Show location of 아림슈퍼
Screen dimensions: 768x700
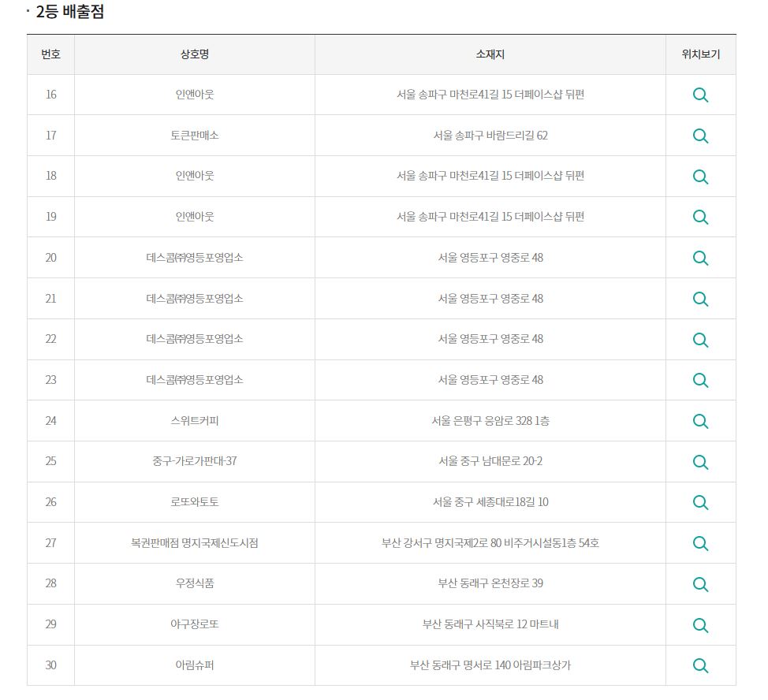point(700,666)
